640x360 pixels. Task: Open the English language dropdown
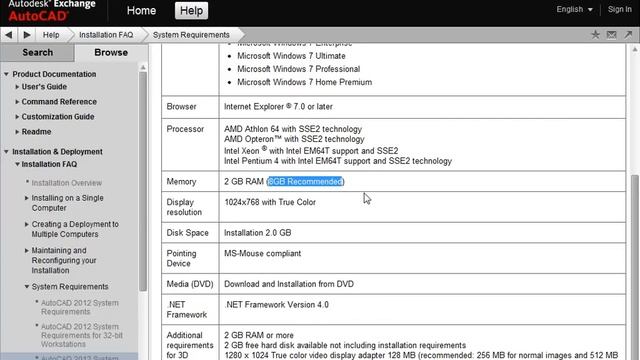click(574, 9)
